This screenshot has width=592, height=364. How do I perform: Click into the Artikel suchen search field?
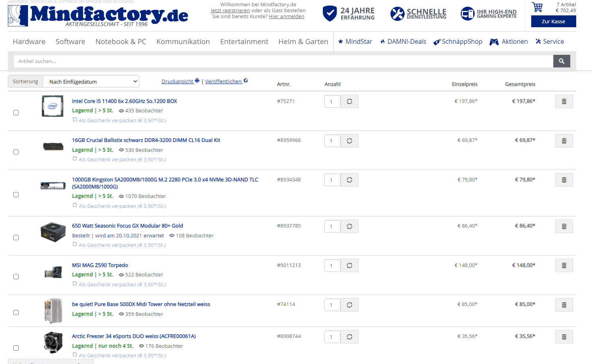283,61
